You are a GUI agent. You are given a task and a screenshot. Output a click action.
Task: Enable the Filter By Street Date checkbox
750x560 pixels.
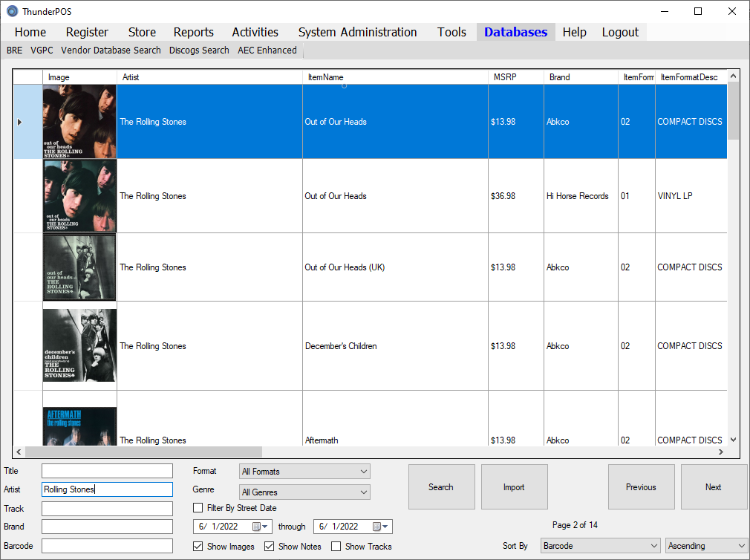tap(198, 508)
